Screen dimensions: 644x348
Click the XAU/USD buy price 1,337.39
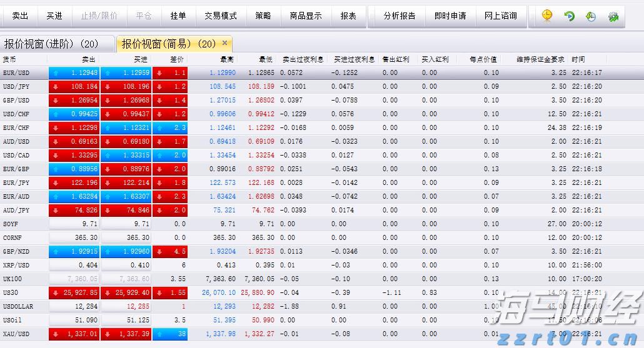click(126, 334)
